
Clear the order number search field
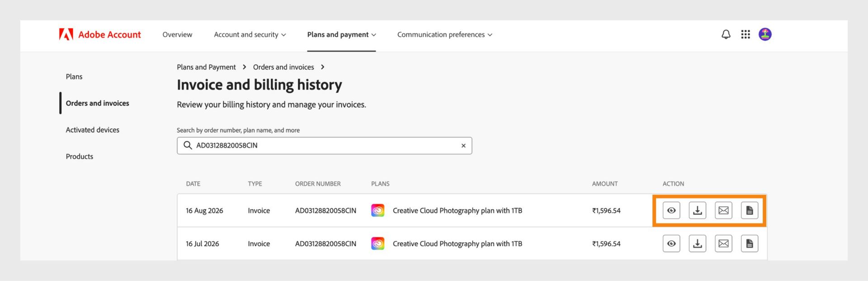click(x=463, y=146)
